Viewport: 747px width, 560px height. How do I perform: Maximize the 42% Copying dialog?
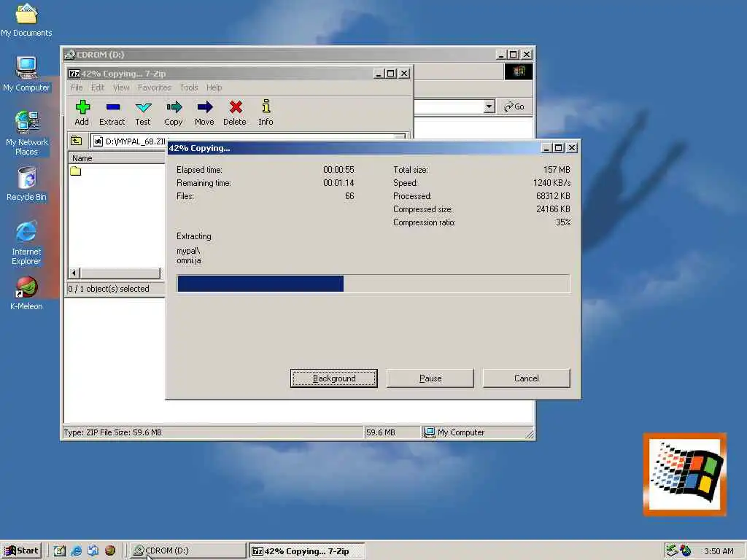coord(558,148)
